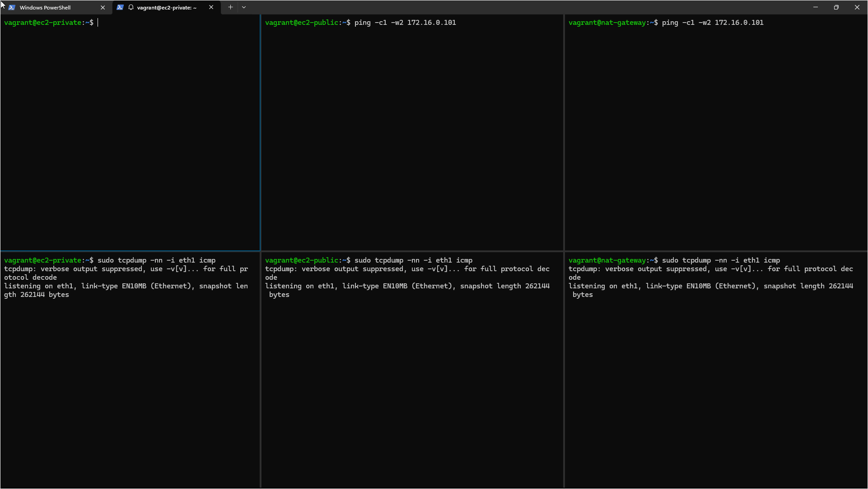Focus the empty ec2-private prompt pane
The width and height of the screenshot is (868, 489).
[130, 136]
